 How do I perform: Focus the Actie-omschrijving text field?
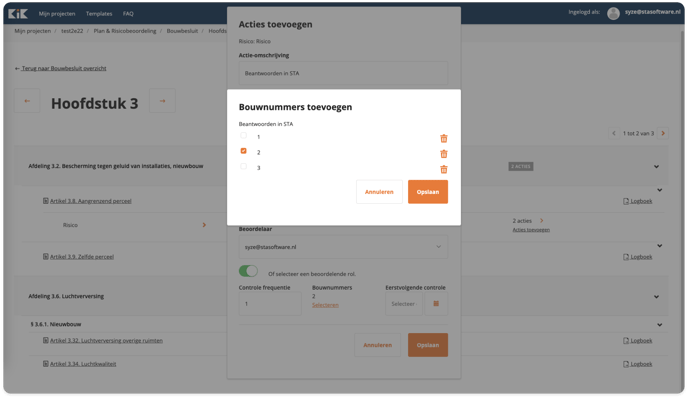point(343,73)
